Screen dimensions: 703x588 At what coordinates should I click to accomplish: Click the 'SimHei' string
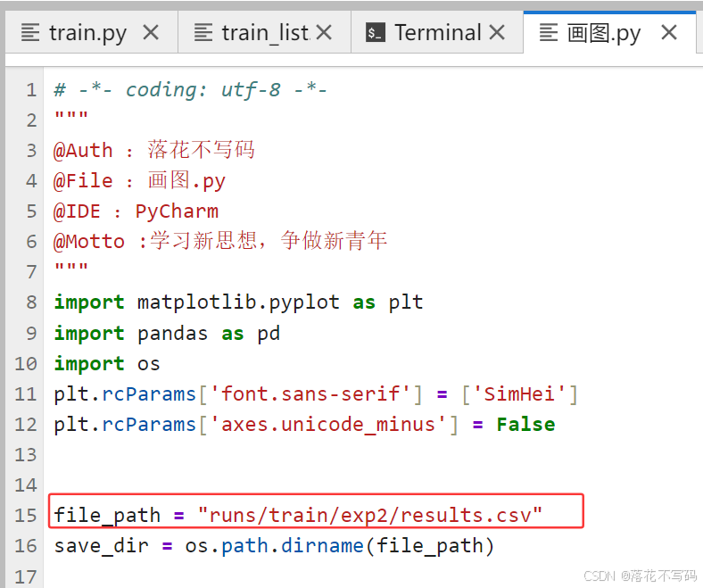pos(519,393)
